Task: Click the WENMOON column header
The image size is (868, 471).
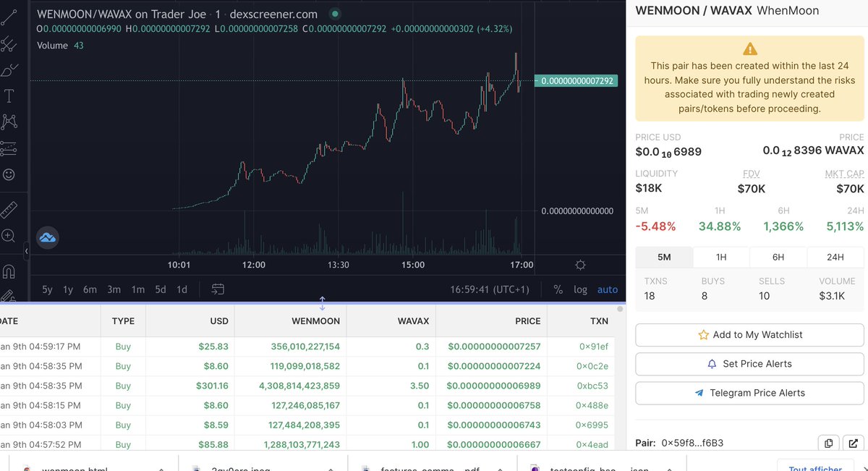Action: click(291, 321)
